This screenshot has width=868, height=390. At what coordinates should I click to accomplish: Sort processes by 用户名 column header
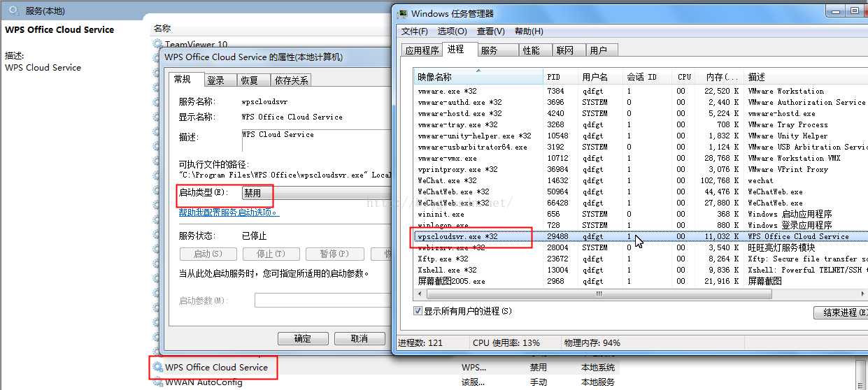601,76
